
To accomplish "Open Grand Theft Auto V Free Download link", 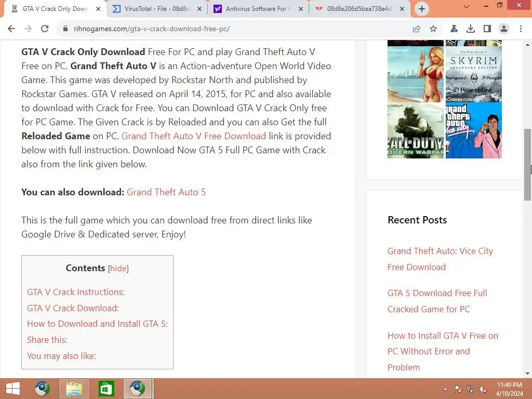I will [194, 136].
